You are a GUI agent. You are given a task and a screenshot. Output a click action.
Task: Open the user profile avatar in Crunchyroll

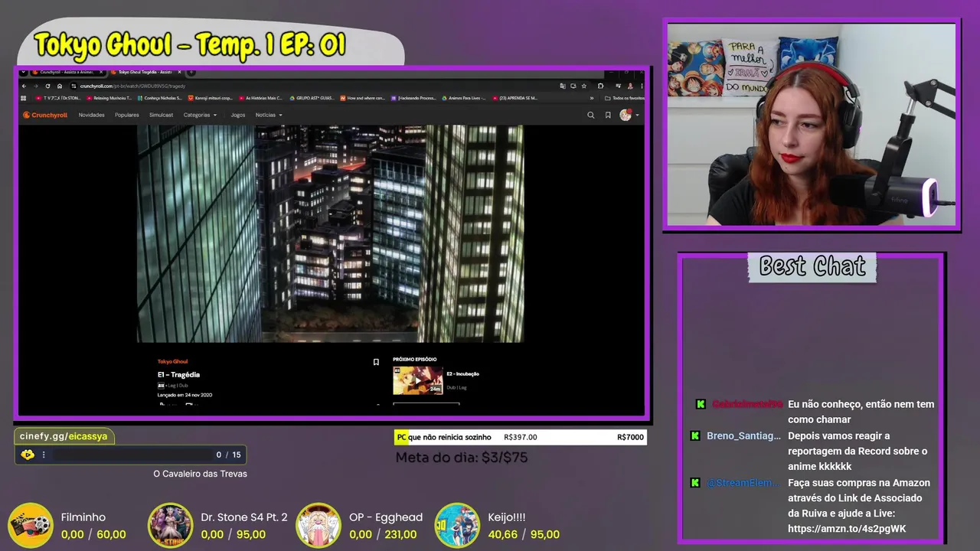click(x=626, y=115)
